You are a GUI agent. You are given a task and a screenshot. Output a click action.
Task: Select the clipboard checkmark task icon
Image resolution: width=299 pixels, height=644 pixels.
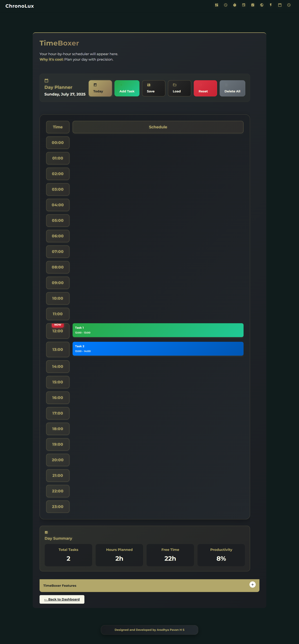pos(252,5)
